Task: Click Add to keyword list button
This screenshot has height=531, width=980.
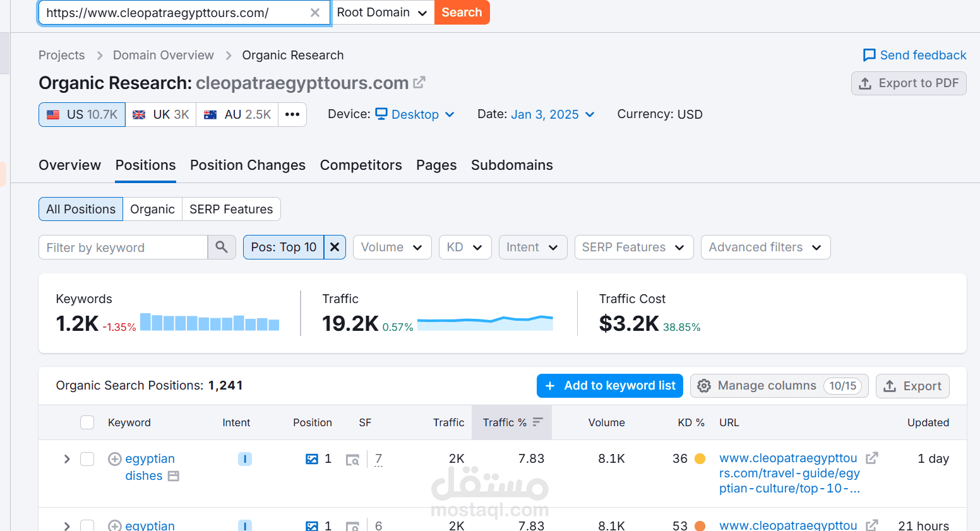Action: tap(609, 386)
